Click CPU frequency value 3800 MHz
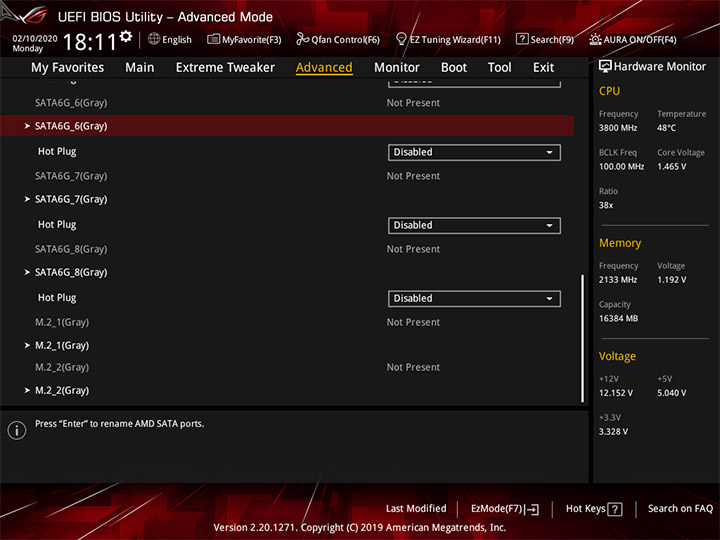 coord(618,128)
